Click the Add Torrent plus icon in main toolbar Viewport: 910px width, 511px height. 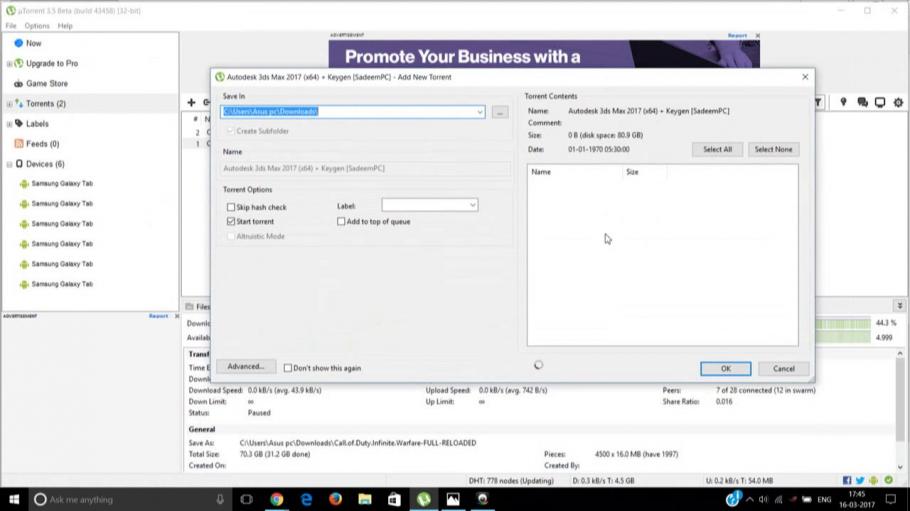191,102
